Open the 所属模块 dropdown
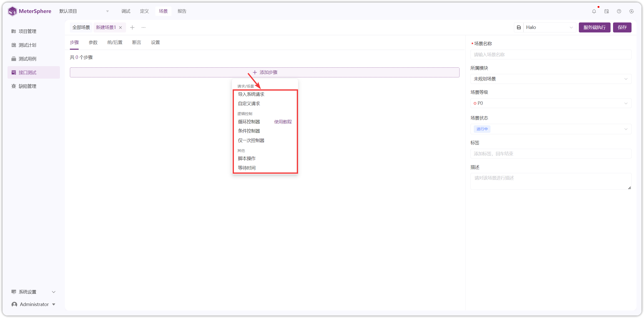Image resolution: width=644 pixels, height=318 pixels. coord(551,79)
